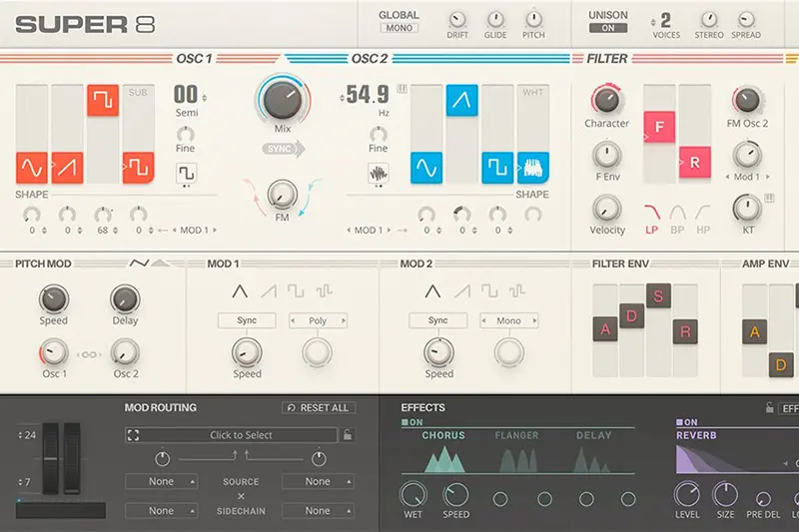
Task: Select the sine wave shape in OSC 1
Action: click(x=32, y=167)
